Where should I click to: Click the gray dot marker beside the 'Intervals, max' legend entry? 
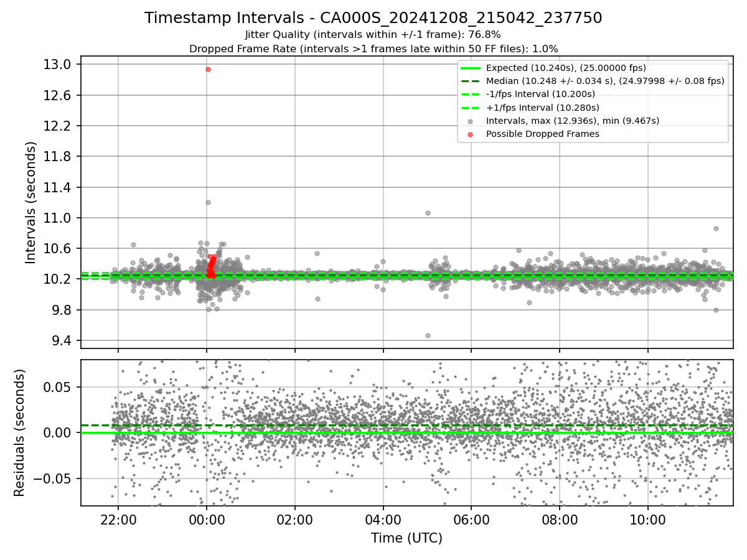point(470,121)
